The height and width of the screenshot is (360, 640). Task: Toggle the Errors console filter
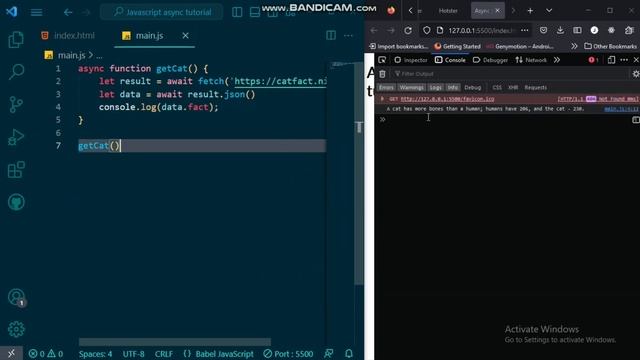click(386, 87)
